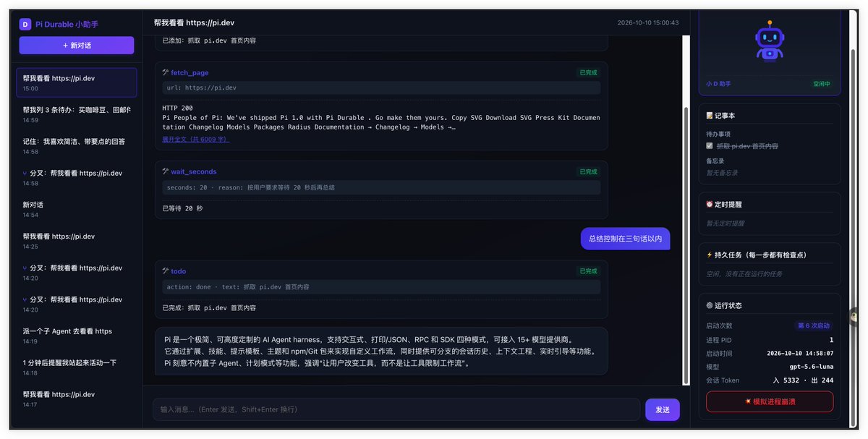Click the fetch_page tool wrench icon
This screenshot has height=439, width=868.
(166, 72)
